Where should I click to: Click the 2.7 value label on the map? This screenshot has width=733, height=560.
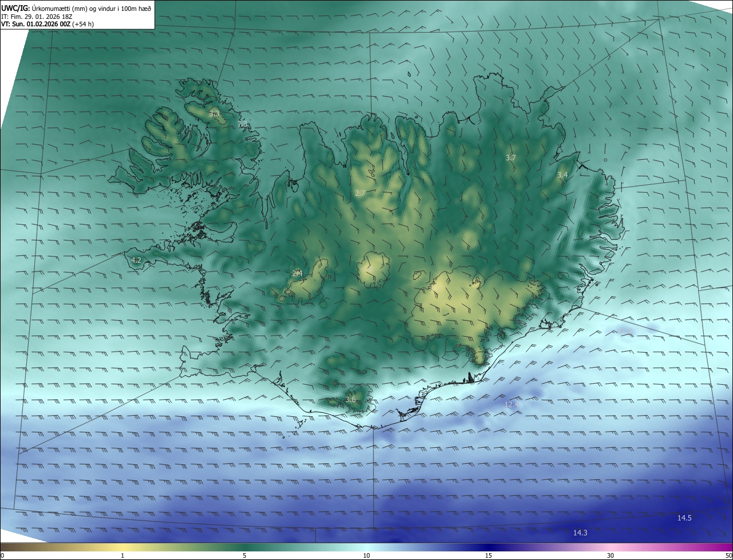(x=360, y=194)
